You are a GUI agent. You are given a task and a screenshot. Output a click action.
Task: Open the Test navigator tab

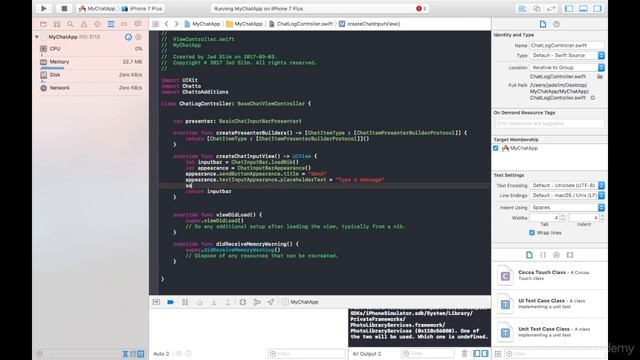pos(97,24)
